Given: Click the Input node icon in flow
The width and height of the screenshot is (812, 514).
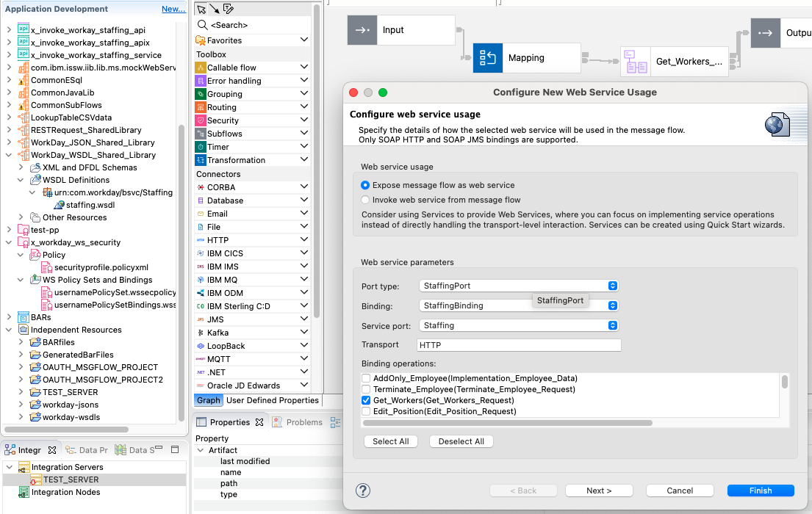Looking at the screenshot, I should [362, 30].
